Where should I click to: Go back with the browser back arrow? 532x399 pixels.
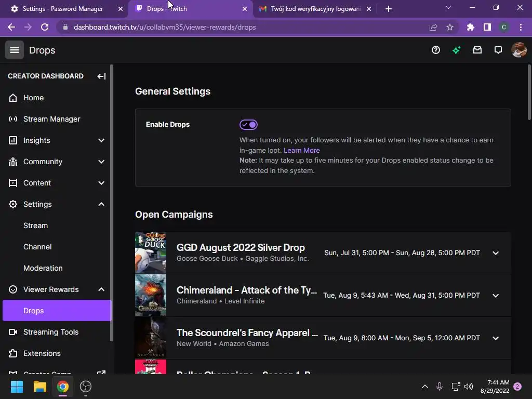pos(11,27)
